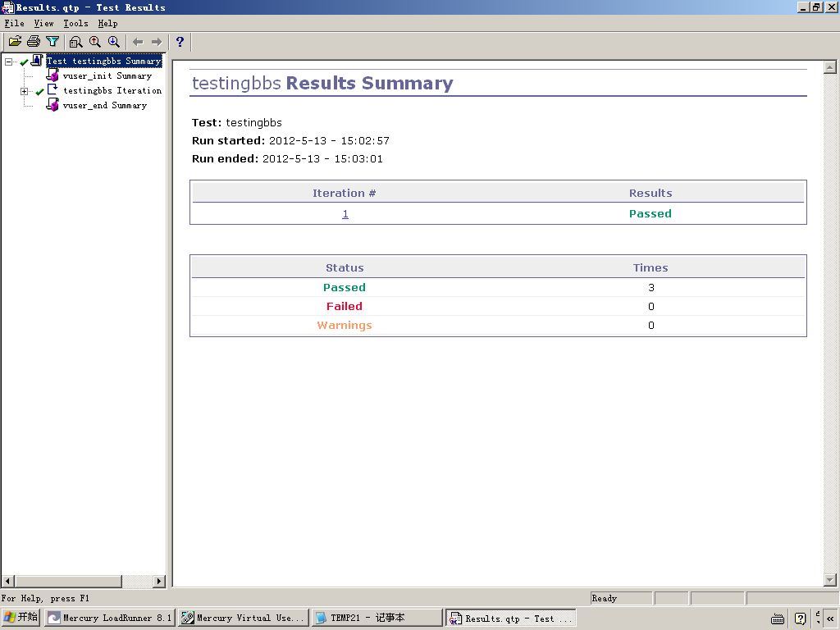Open the View menu

coord(44,24)
